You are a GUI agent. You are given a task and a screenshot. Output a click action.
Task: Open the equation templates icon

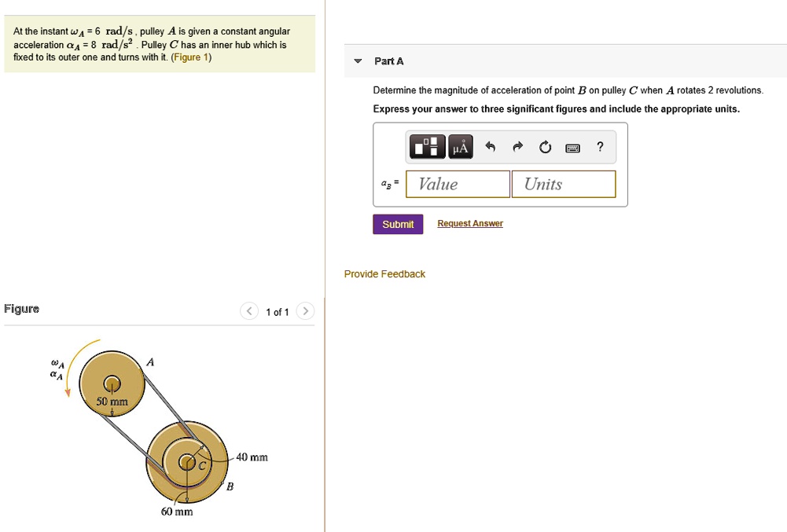[x=427, y=147]
